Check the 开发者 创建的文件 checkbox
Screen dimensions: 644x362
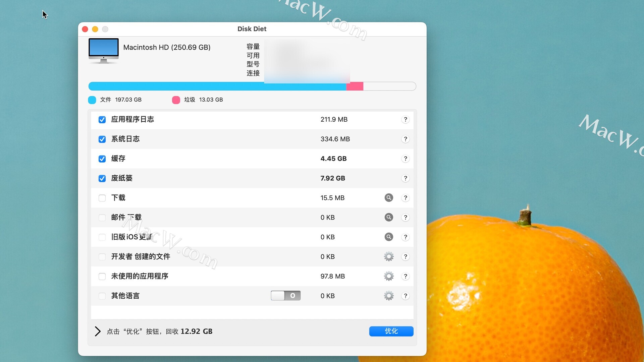102,257
